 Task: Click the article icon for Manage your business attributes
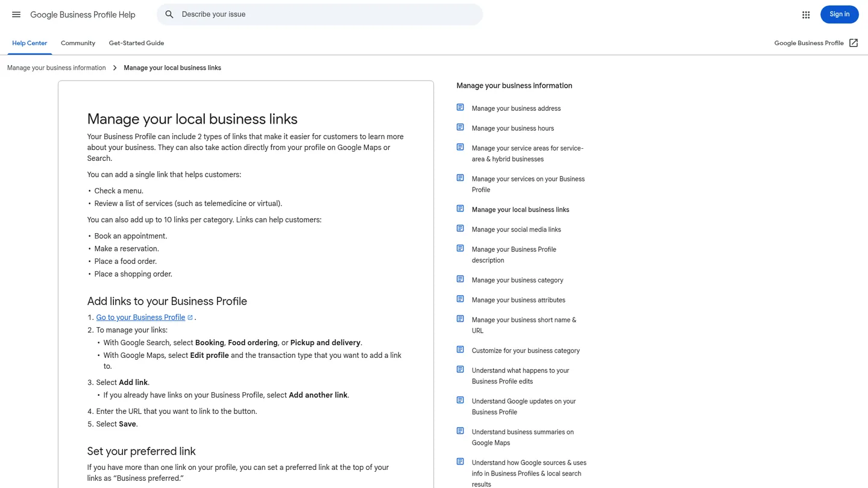coord(460,299)
